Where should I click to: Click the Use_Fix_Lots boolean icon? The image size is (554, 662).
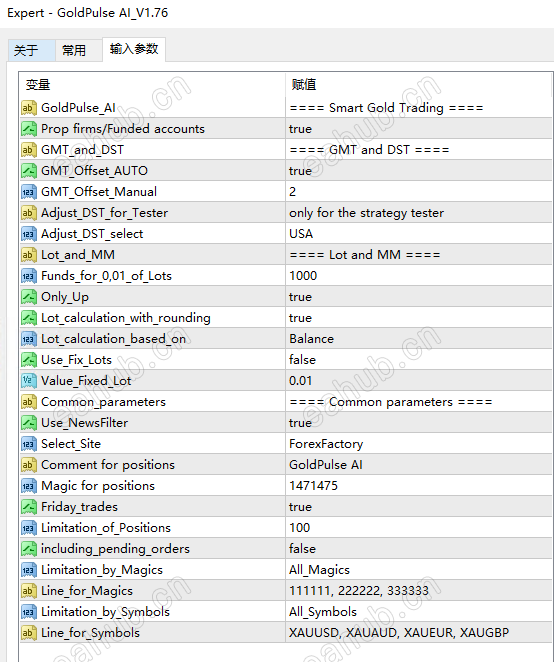pyautogui.click(x=29, y=360)
